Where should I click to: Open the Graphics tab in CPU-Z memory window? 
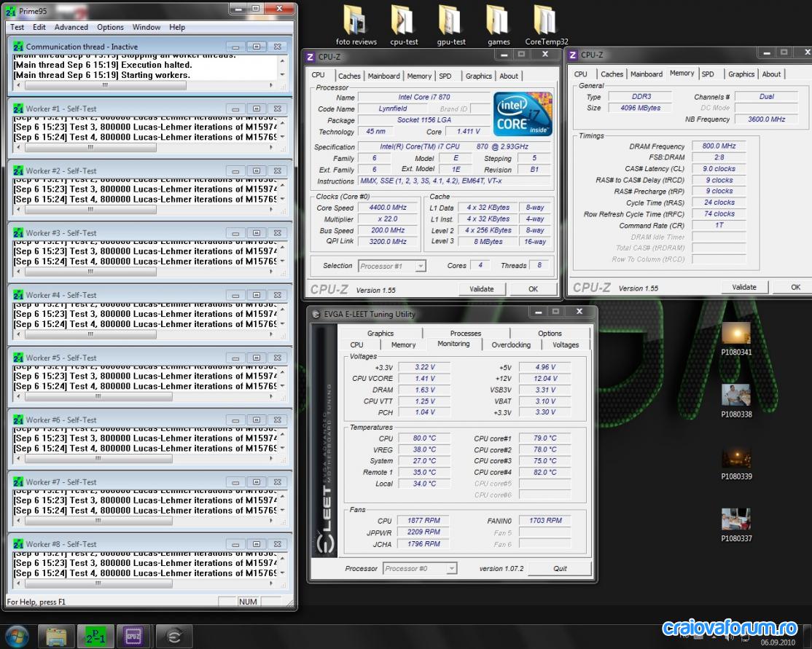tap(741, 74)
